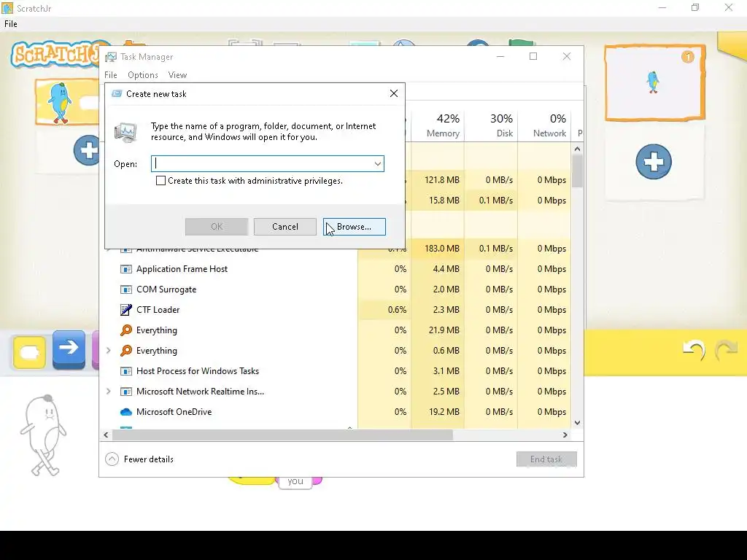Click the Host Process for Windows Tasks icon
Viewport: 747px width, 560px height.
(x=125, y=371)
